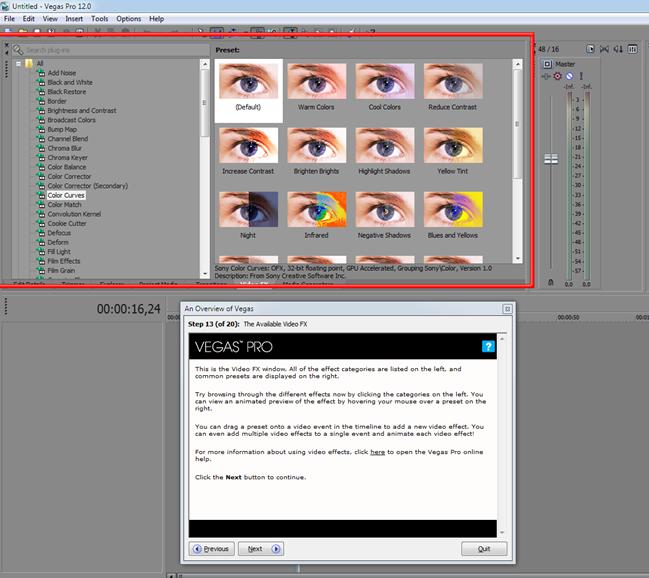Viewport: 649px width, 578px height.
Task: Select the Night preset thumbnail
Action: click(x=248, y=216)
